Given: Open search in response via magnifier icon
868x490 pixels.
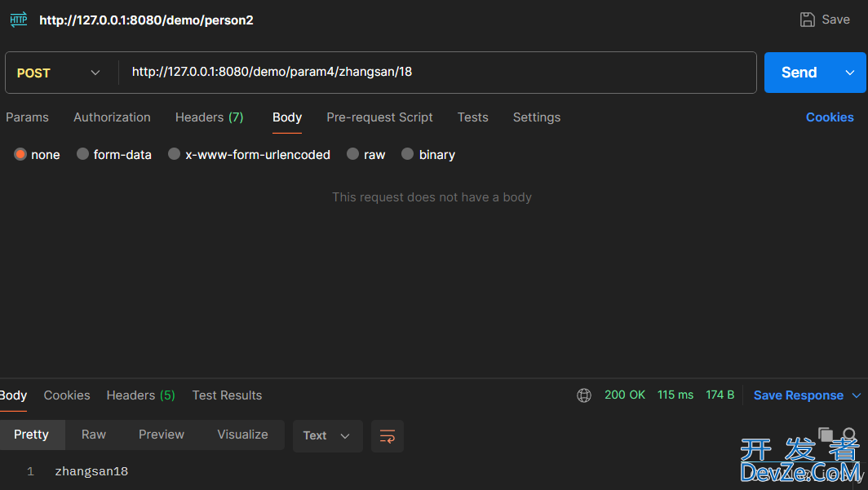Looking at the screenshot, I should click(x=849, y=434).
